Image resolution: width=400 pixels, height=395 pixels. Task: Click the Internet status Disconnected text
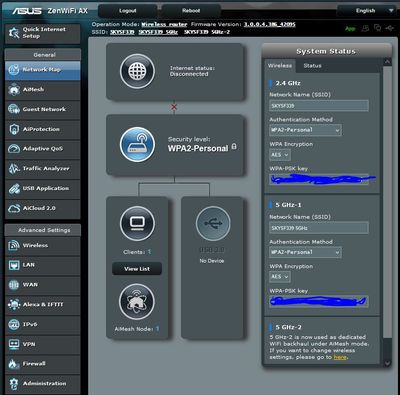tap(189, 74)
